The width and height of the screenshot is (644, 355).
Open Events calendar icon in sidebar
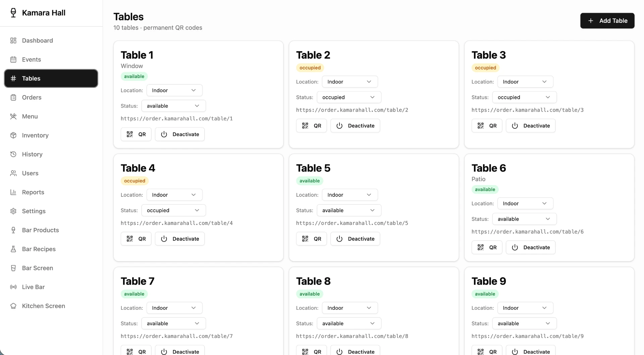[13, 60]
